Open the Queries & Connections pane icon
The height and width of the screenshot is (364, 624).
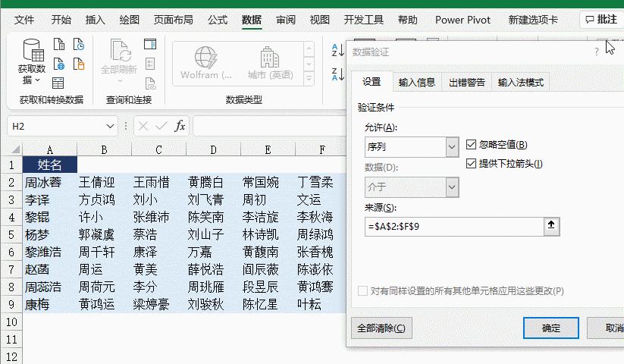coord(150,44)
